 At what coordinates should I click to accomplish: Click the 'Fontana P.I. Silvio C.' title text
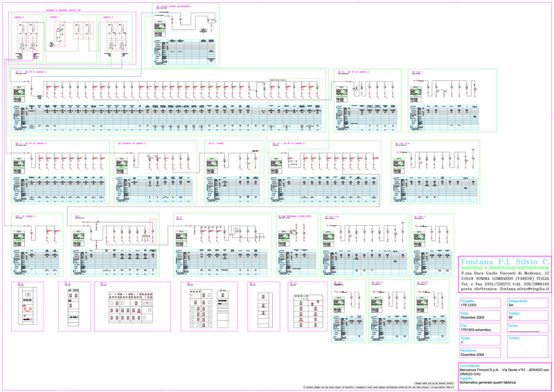506,262
